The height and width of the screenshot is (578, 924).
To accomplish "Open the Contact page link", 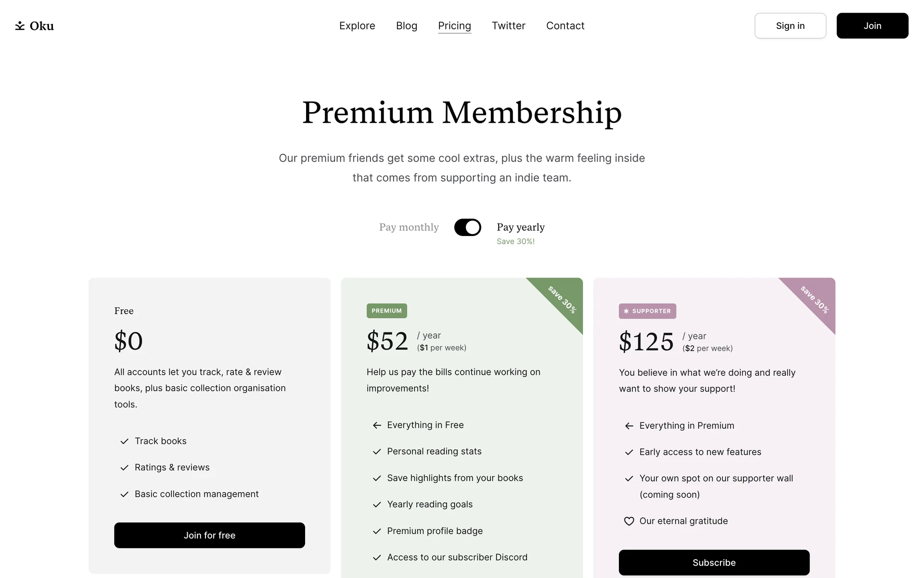I will click(565, 26).
